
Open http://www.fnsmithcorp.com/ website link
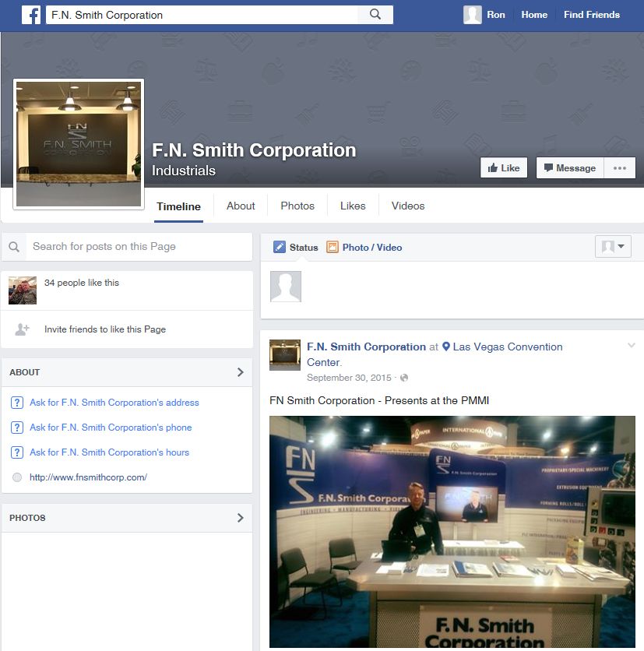88,477
